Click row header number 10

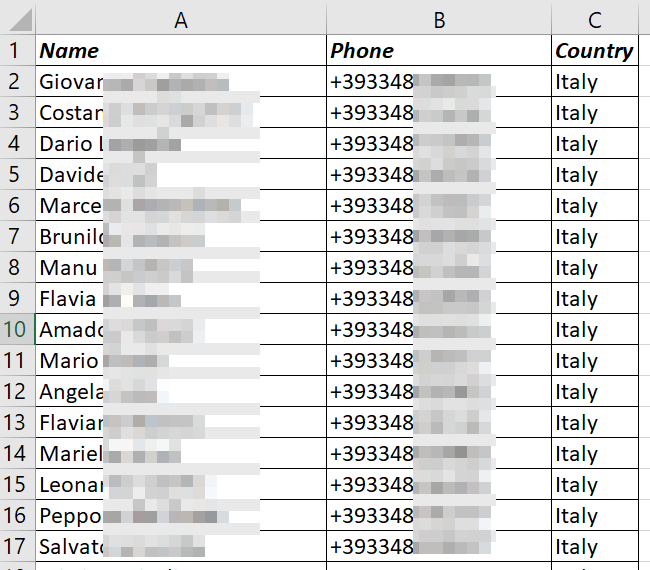coord(15,330)
